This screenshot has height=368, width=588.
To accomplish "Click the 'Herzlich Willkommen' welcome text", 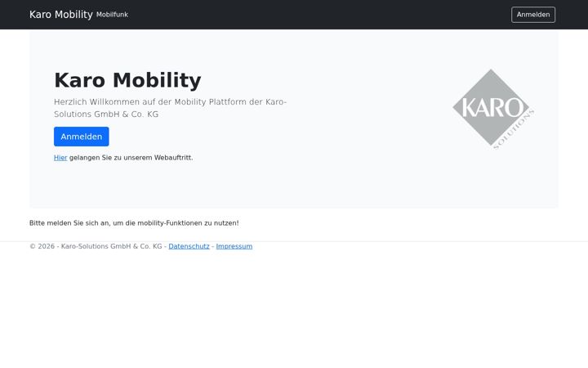I will [170, 108].
